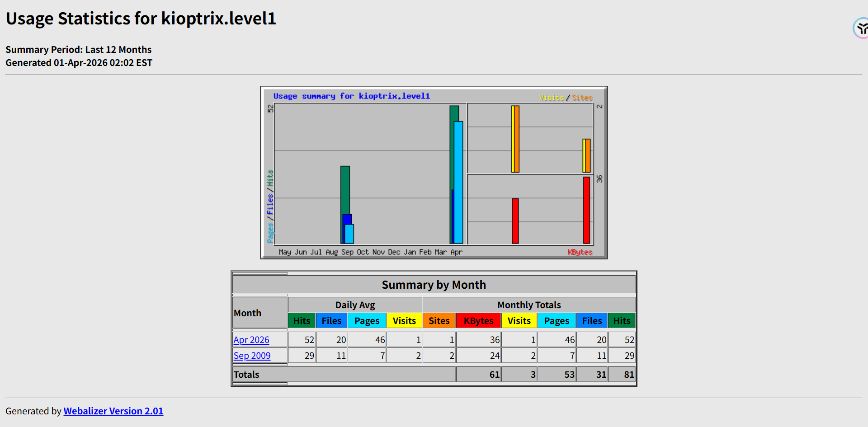868x427 pixels.
Task: Click the page heading for kioptrix.level1
Action: 141,19
